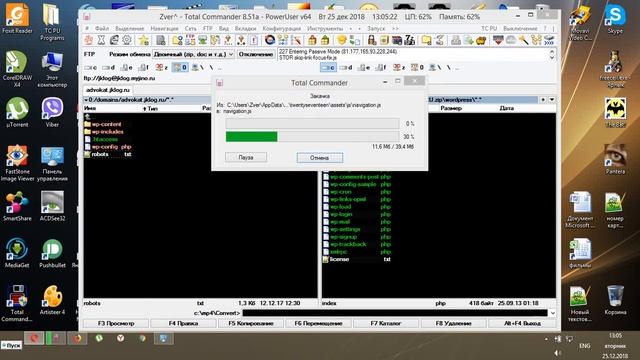Select drive d in left panel drive bar
This screenshot has width=640, height=360.
108,67
